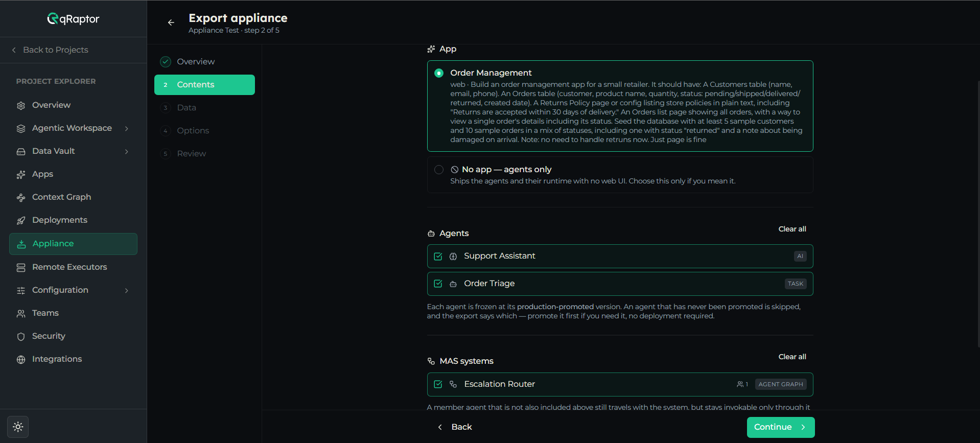Open the Appliance sidebar entry
980x443 pixels.
[73, 244]
